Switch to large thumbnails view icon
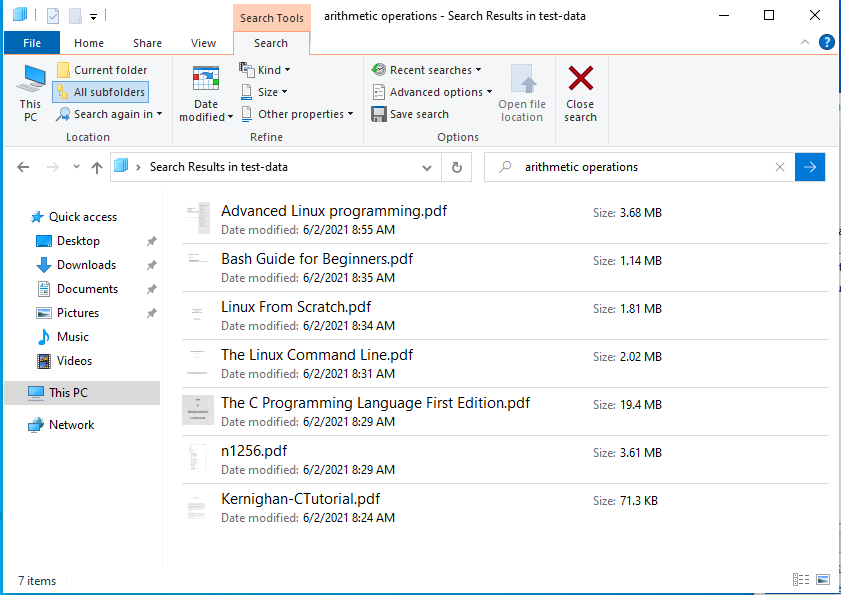 pos(823,579)
